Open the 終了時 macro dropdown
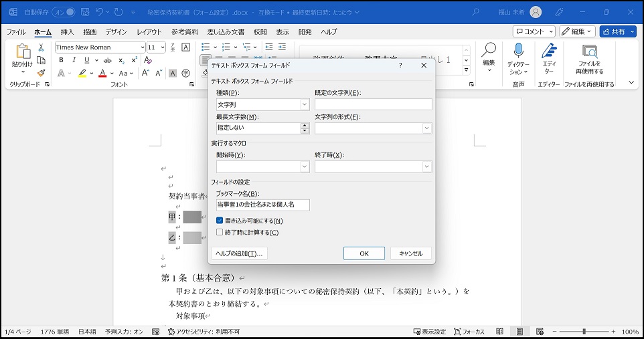644x339 pixels. tap(426, 166)
